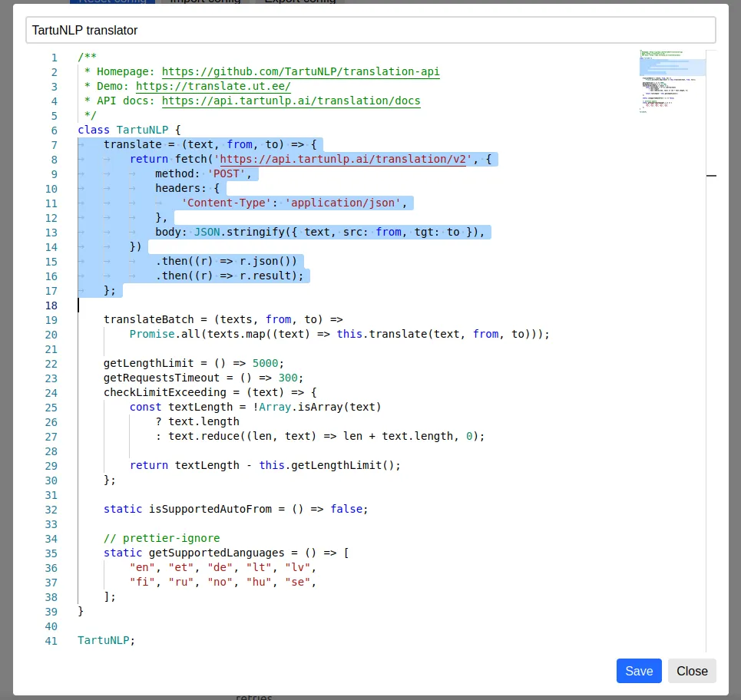741x700 pixels.
Task: Click the Close button
Action: pyautogui.click(x=692, y=671)
